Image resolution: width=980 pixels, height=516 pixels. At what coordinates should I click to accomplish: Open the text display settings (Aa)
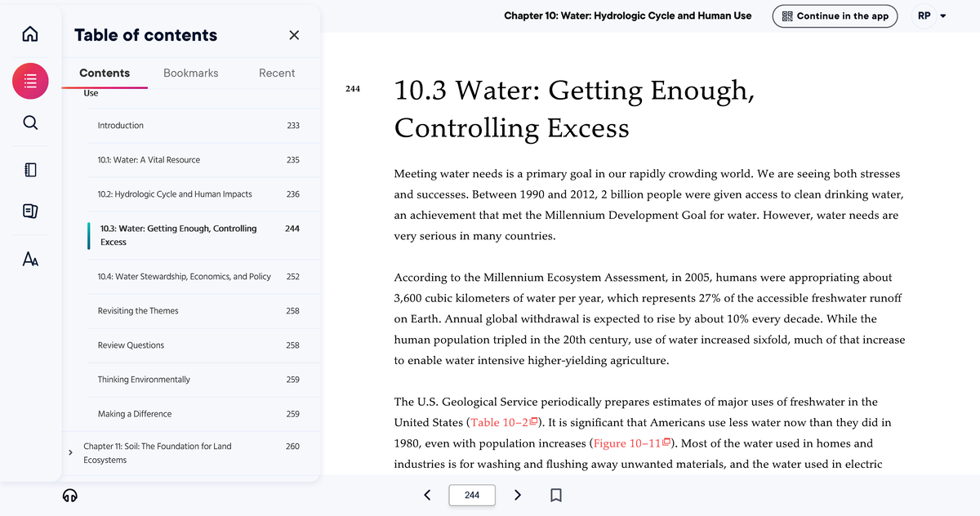coord(29,257)
